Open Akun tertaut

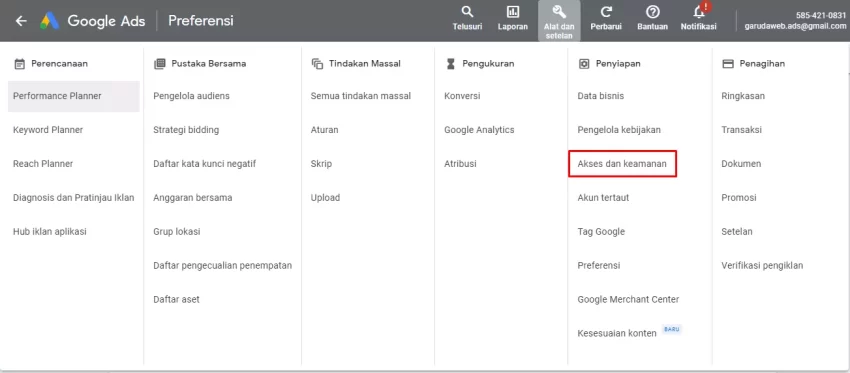pyautogui.click(x=603, y=198)
